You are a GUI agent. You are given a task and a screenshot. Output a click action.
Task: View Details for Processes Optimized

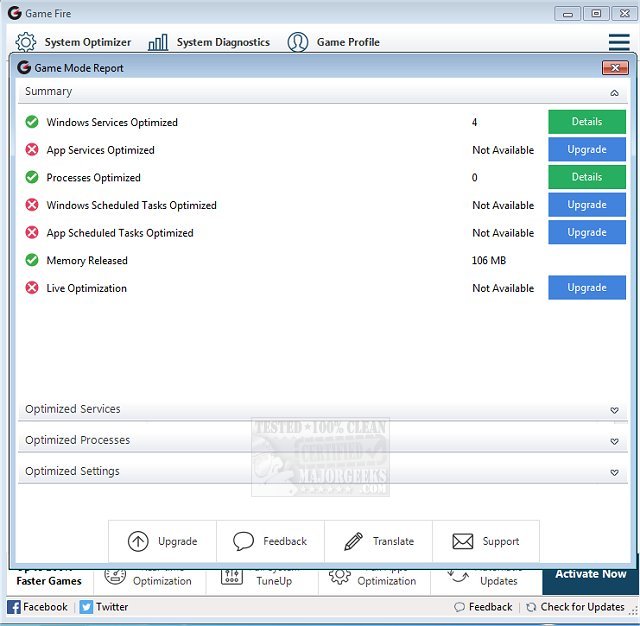pyautogui.click(x=587, y=177)
